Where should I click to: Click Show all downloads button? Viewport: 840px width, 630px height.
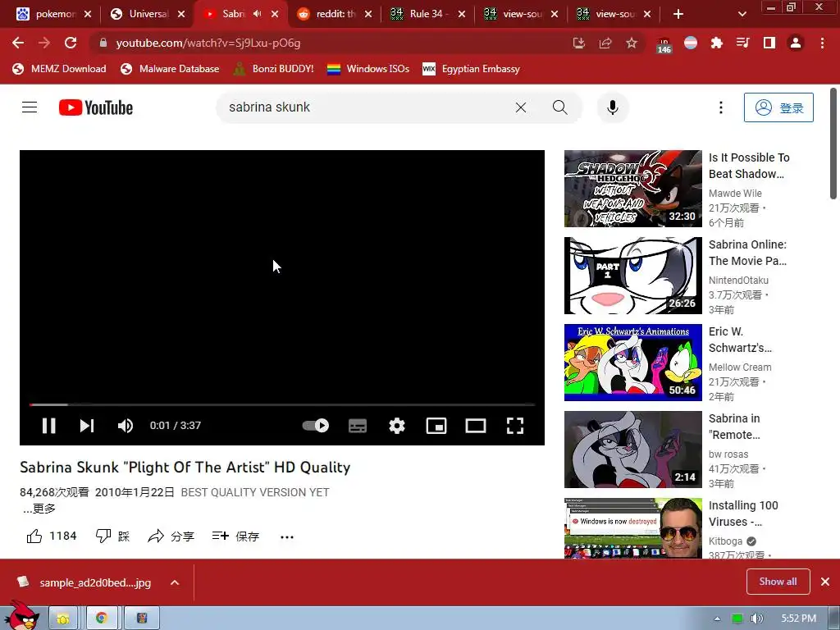pos(778,582)
